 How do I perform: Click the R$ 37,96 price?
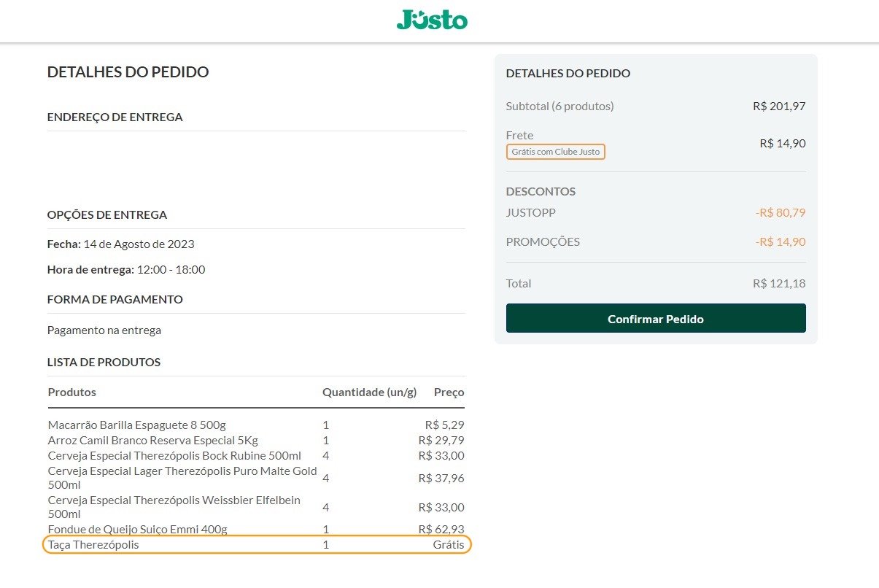click(x=441, y=478)
